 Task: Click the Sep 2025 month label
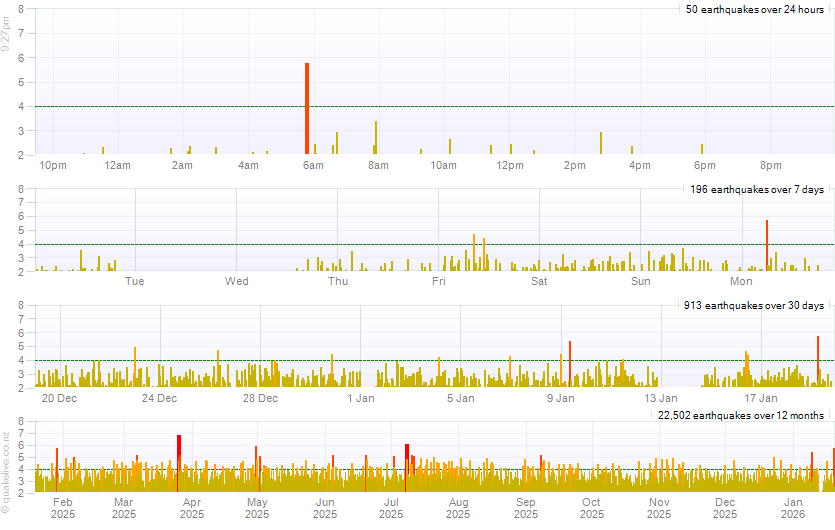click(525, 508)
